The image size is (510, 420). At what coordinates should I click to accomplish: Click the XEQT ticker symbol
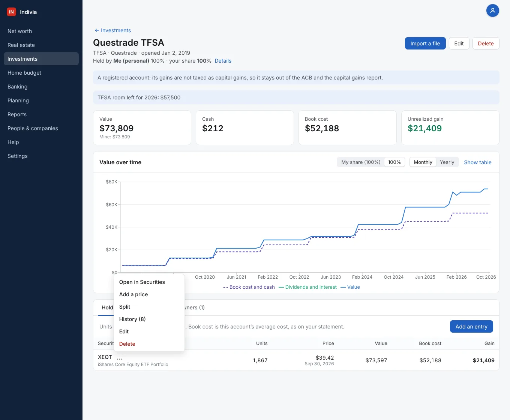click(105, 357)
